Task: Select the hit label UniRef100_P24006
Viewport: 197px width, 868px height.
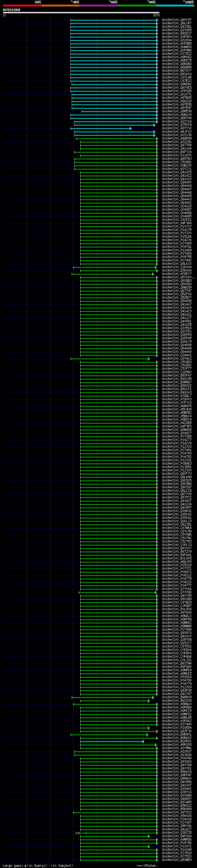Action: tap(176, 819)
